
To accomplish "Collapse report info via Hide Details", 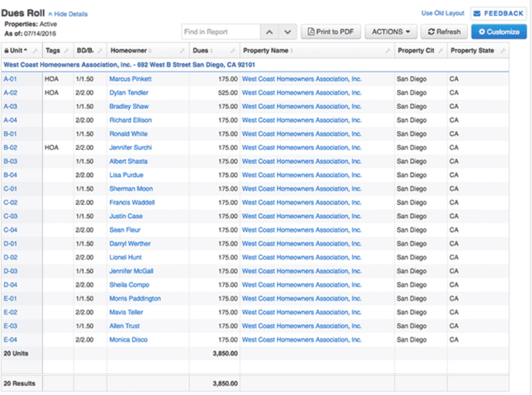I will point(68,14).
